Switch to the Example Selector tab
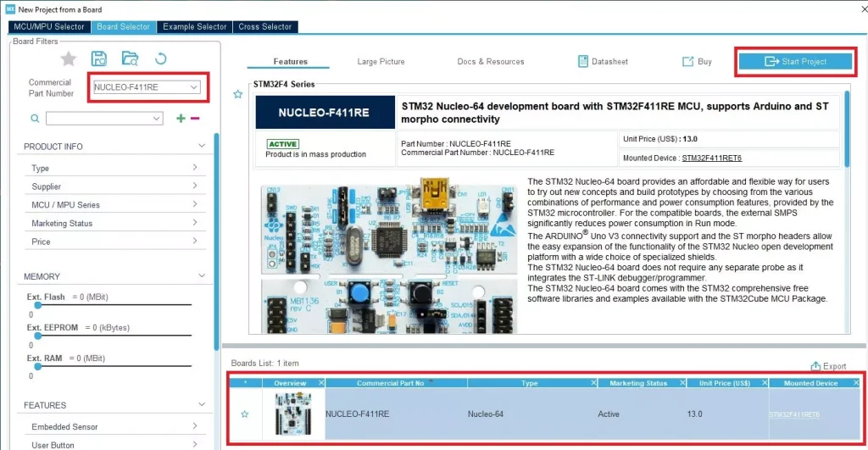868x450 pixels. coord(194,26)
